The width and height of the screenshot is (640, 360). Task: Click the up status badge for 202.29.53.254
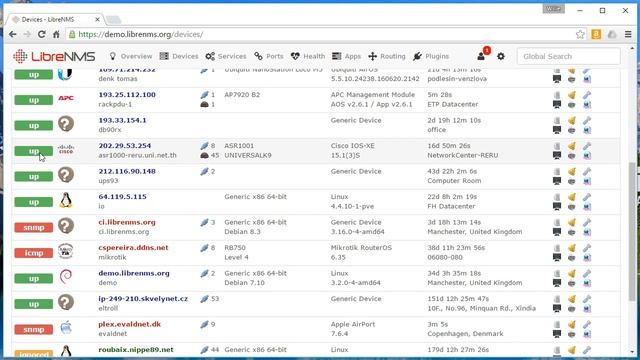pos(33,151)
